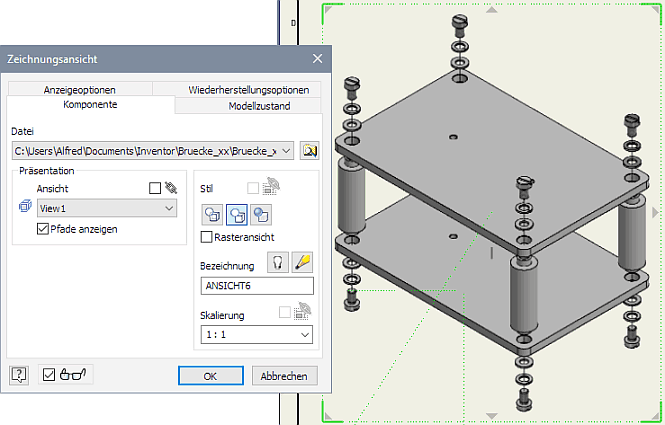Toggle the Ansicht associative checkbox
Screen dimensions: 665x425
(x=154, y=187)
